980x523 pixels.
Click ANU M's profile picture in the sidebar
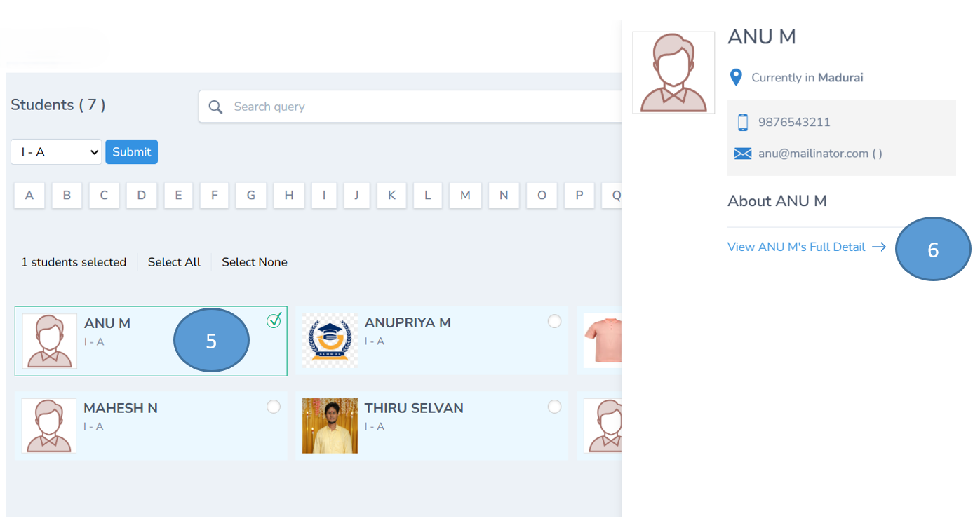(673, 72)
